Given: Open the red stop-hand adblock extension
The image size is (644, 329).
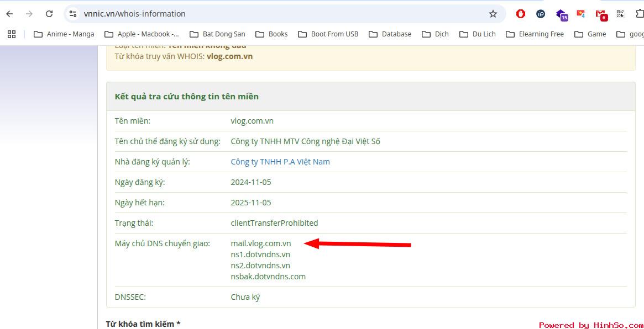Looking at the screenshot, I should tap(521, 14).
